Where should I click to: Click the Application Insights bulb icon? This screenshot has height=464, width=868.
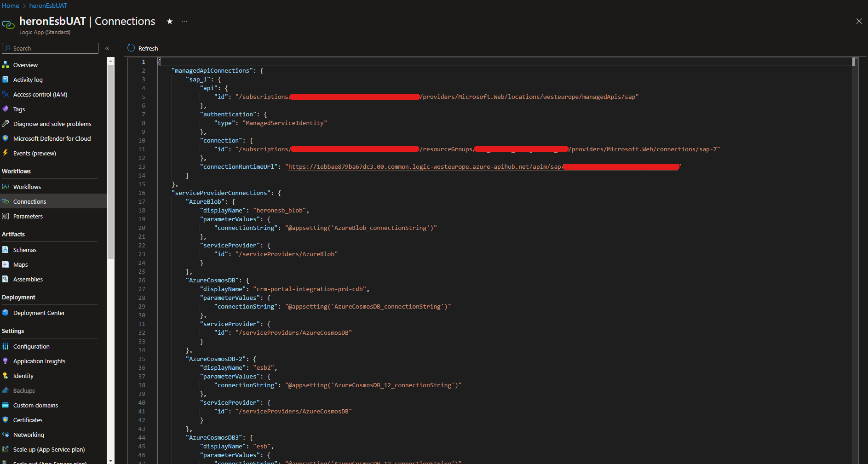(6, 361)
